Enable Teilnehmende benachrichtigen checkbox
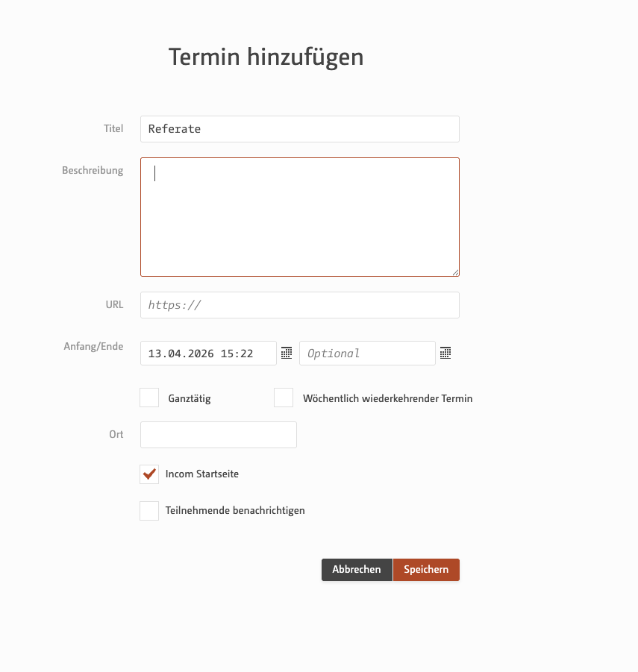The width and height of the screenshot is (638, 672). pyautogui.click(x=149, y=511)
